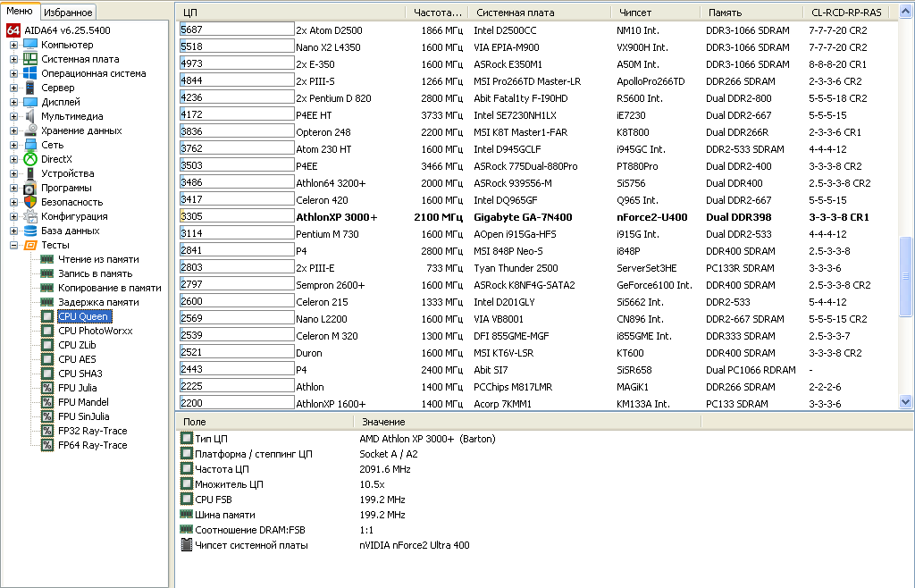Click the chip icon next to Тип ЦП

pyautogui.click(x=186, y=438)
